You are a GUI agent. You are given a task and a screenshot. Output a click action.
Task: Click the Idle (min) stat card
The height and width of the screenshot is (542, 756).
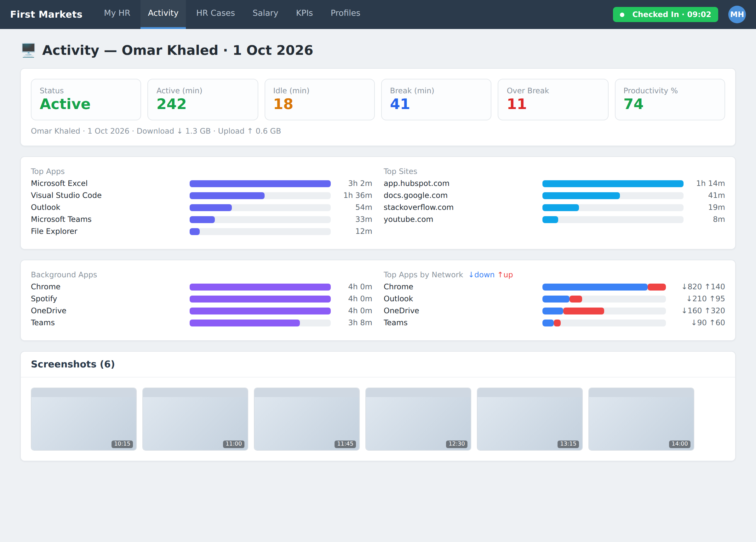[319, 99]
